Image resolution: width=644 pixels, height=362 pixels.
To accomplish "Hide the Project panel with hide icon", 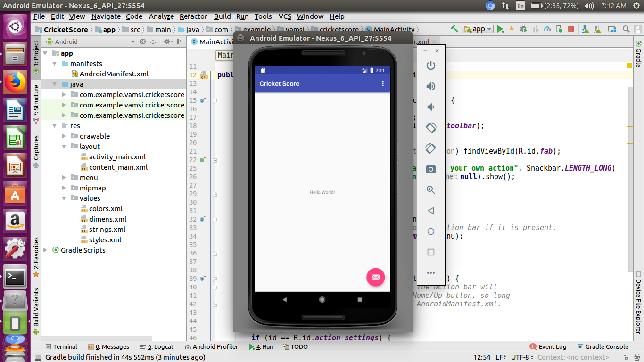I will [x=180, y=41].
